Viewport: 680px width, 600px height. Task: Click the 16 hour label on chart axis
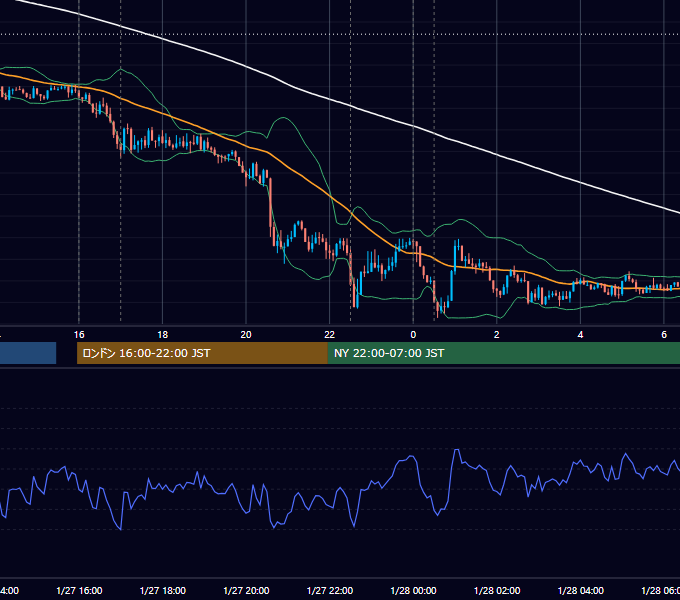[x=79, y=335]
